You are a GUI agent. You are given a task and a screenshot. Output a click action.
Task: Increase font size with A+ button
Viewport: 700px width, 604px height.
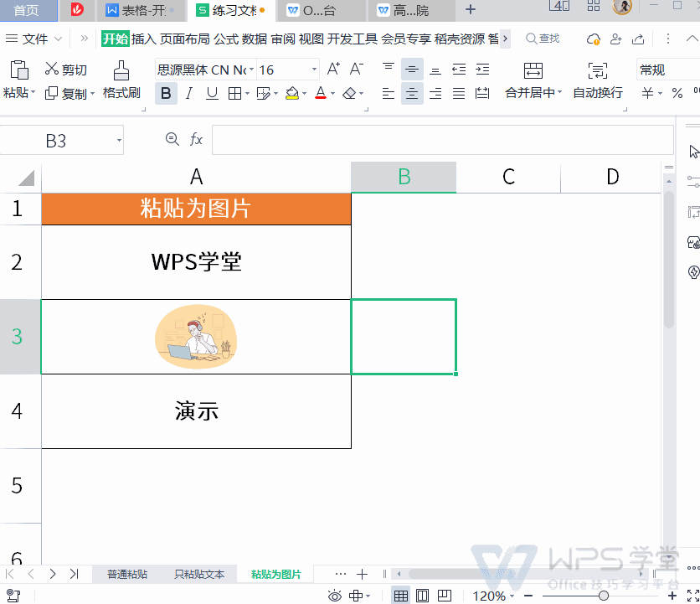(333, 70)
